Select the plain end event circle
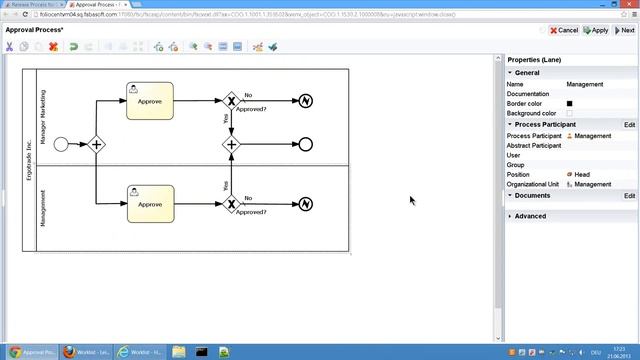The image size is (640, 360). pos(306,144)
